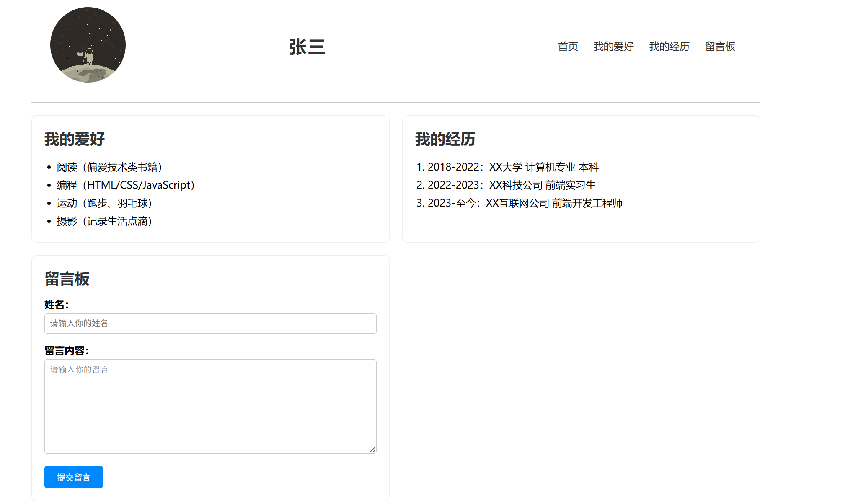This screenshot has width=853, height=504.
Task: Click the 2018-2022 XX大学 experience entry
Action: [x=513, y=167]
